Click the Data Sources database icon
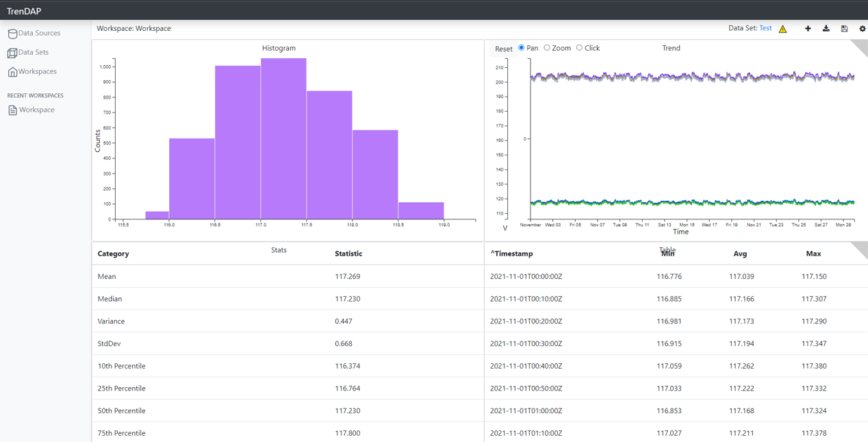Screen dimensions: 868x442 point(12,34)
